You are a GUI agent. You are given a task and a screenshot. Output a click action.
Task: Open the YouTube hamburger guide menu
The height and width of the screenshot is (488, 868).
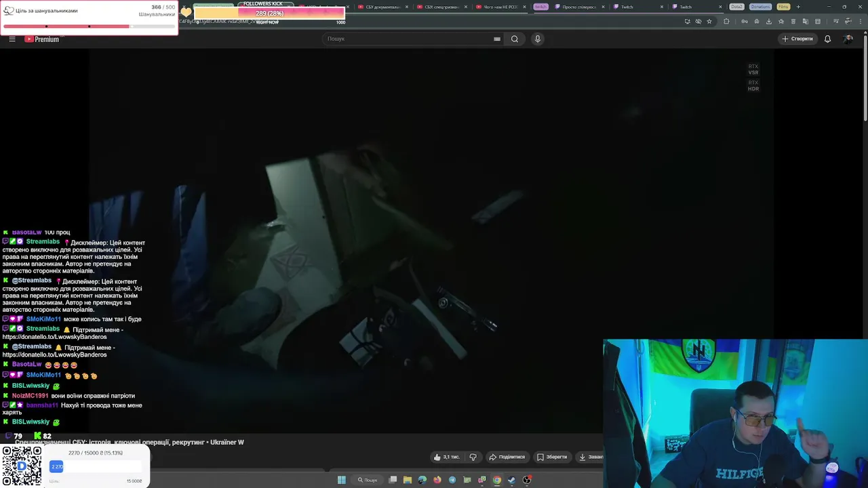(x=12, y=39)
